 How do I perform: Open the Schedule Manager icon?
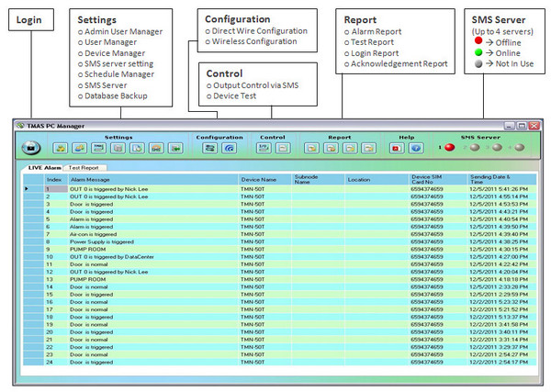(x=137, y=148)
